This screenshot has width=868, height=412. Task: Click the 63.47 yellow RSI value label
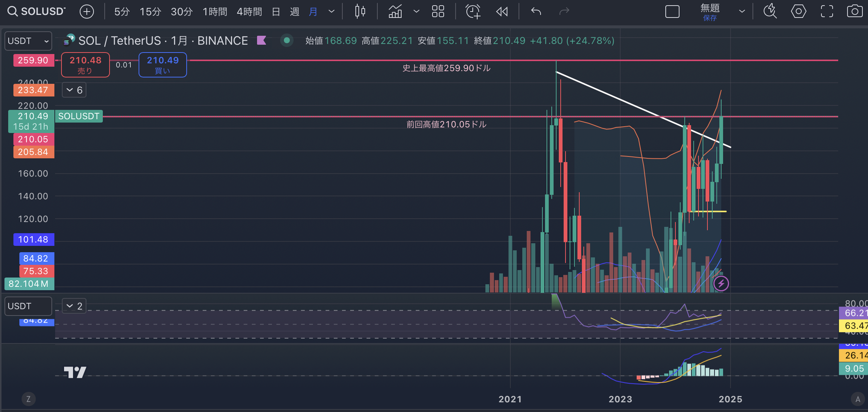853,326
